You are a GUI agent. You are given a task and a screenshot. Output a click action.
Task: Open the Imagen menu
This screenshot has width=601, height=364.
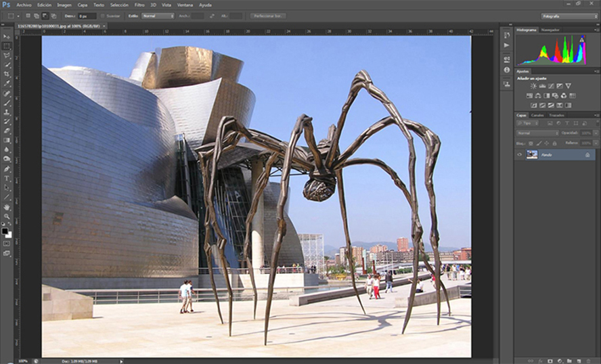[x=64, y=5]
